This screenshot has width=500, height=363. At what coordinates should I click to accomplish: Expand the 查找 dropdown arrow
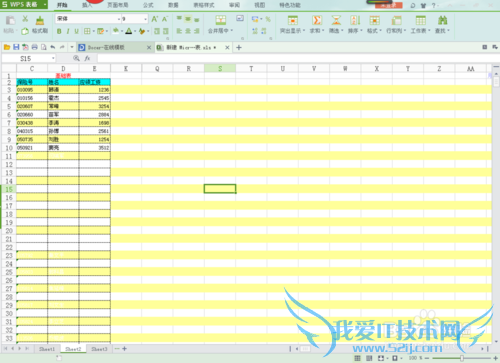point(448,31)
